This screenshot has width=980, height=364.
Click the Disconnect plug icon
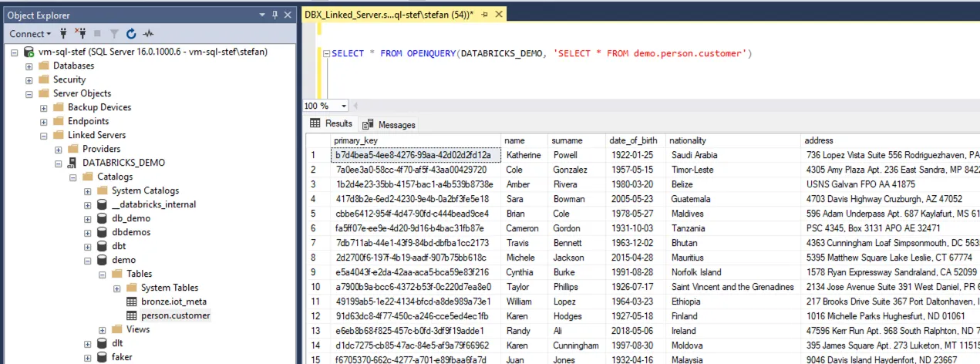tap(80, 34)
